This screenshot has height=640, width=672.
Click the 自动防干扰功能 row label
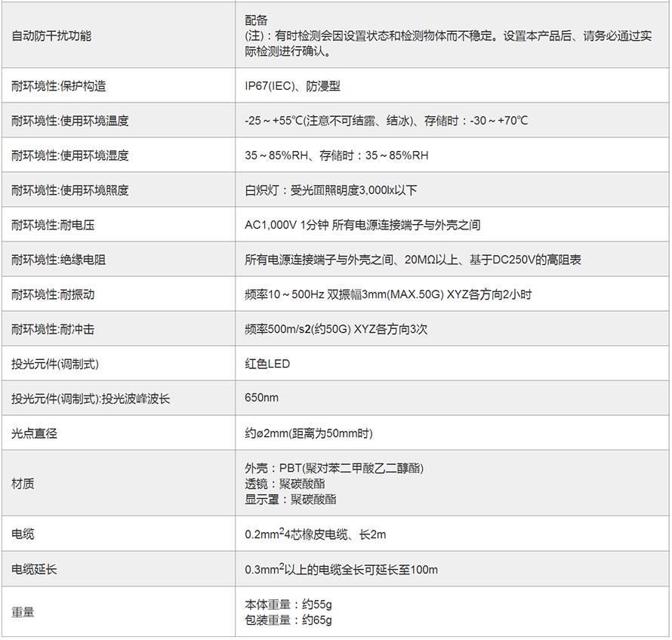pyautogui.click(x=51, y=35)
